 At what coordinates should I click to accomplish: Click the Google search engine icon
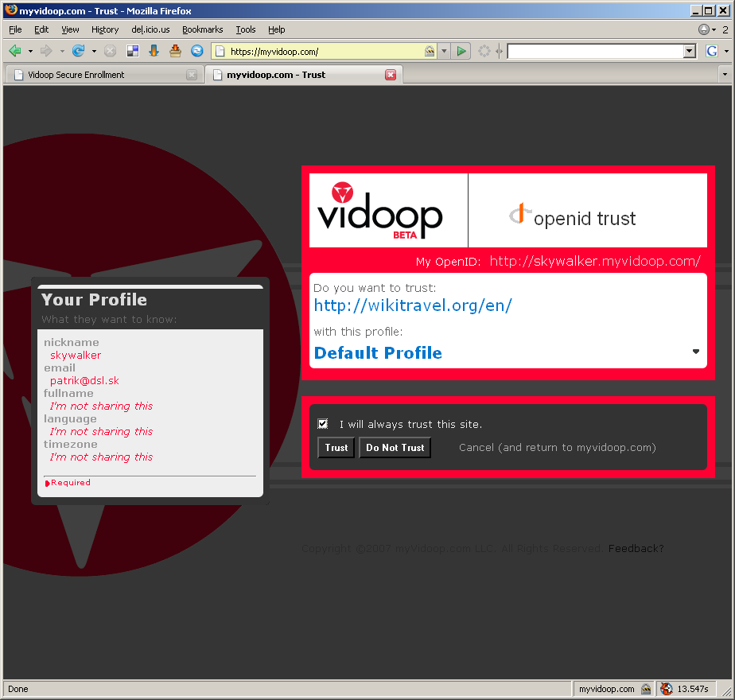pos(712,51)
